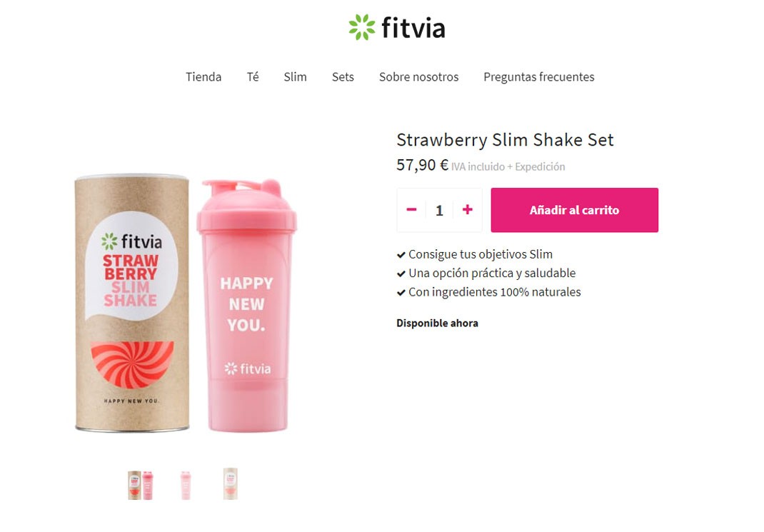
Task: Open the Té menu item
Action: coord(252,77)
